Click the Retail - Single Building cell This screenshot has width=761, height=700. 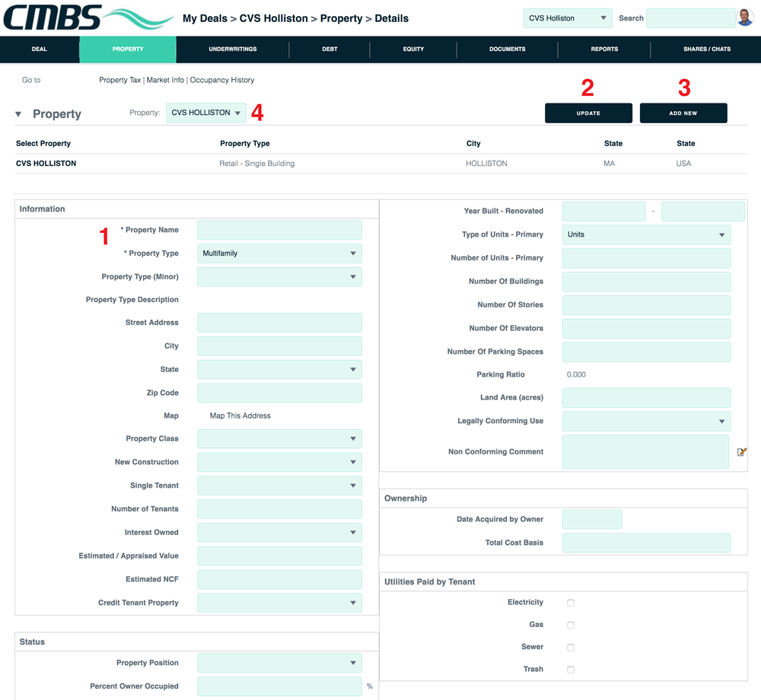(x=256, y=164)
